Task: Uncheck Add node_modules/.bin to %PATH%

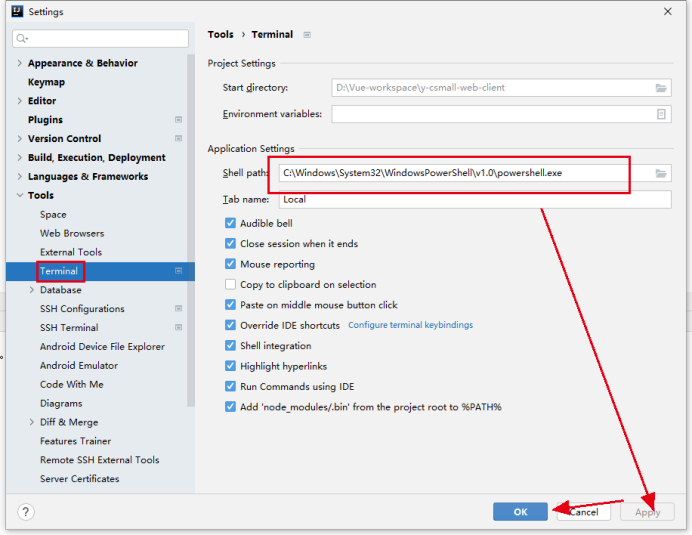Action: (230, 407)
